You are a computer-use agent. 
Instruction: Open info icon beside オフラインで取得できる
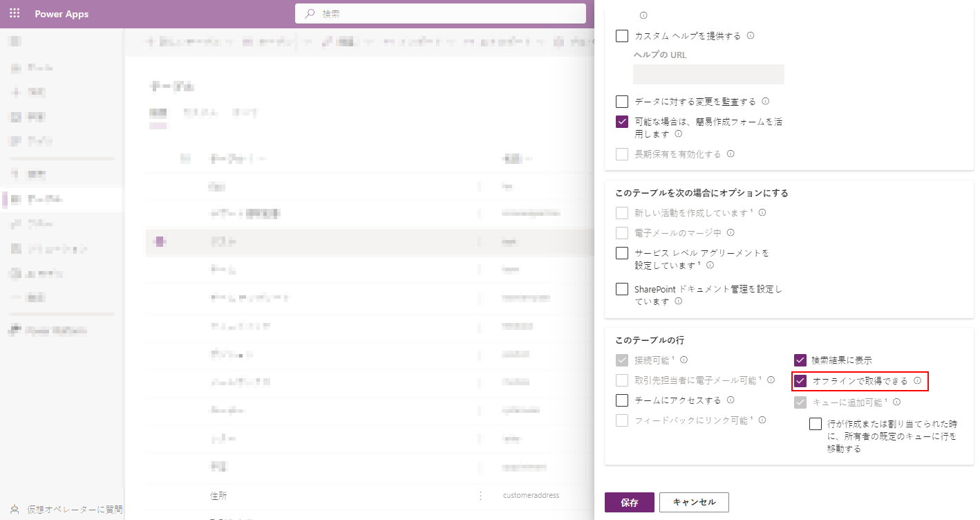[x=918, y=380]
